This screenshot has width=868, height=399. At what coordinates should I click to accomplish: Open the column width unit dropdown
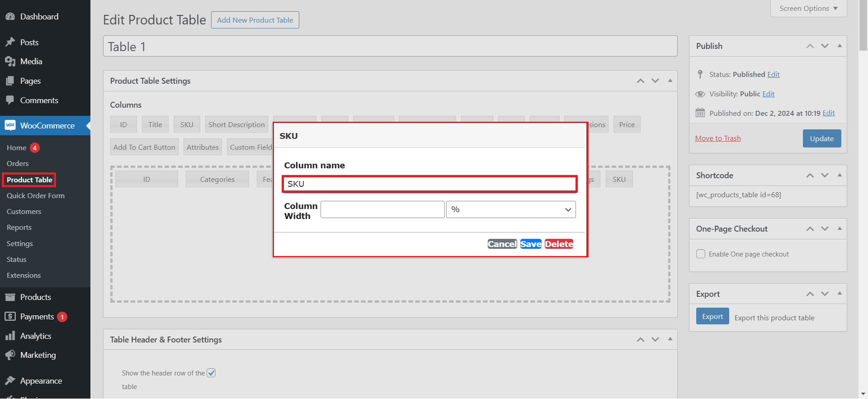pos(511,210)
